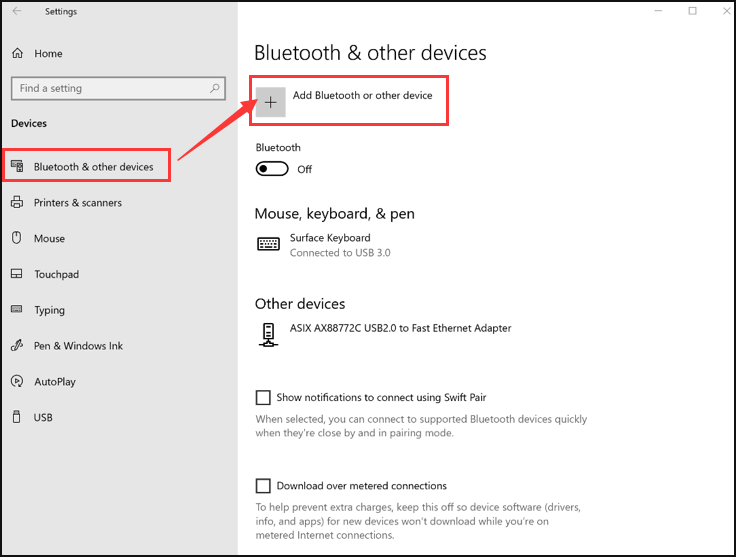Viewport: 736px width, 557px height.
Task: Click the Add Bluetooth or other device label
Action: 362,95
